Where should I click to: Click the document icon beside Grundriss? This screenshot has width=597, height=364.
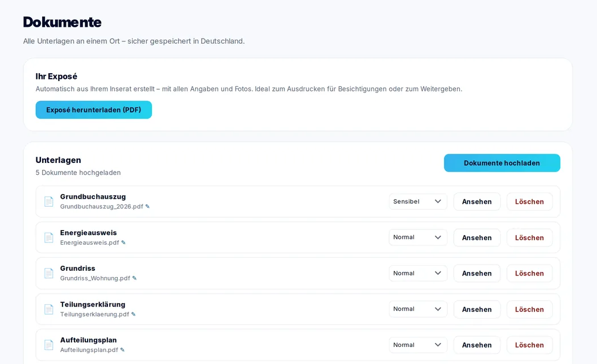[49, 274]
